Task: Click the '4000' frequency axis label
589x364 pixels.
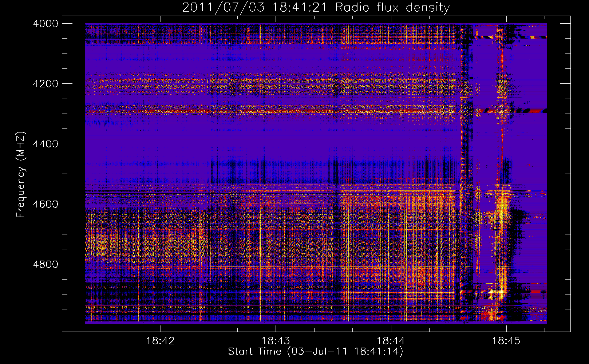Action: (46, 24)
